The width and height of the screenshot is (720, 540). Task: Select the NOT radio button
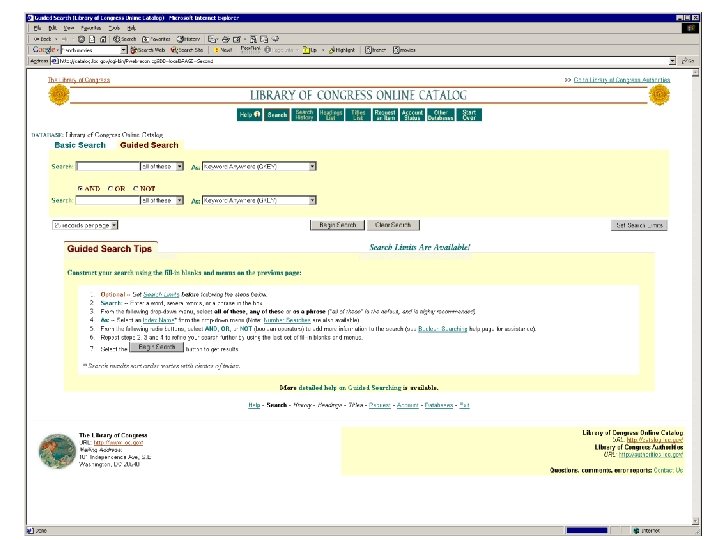(135, 188)
